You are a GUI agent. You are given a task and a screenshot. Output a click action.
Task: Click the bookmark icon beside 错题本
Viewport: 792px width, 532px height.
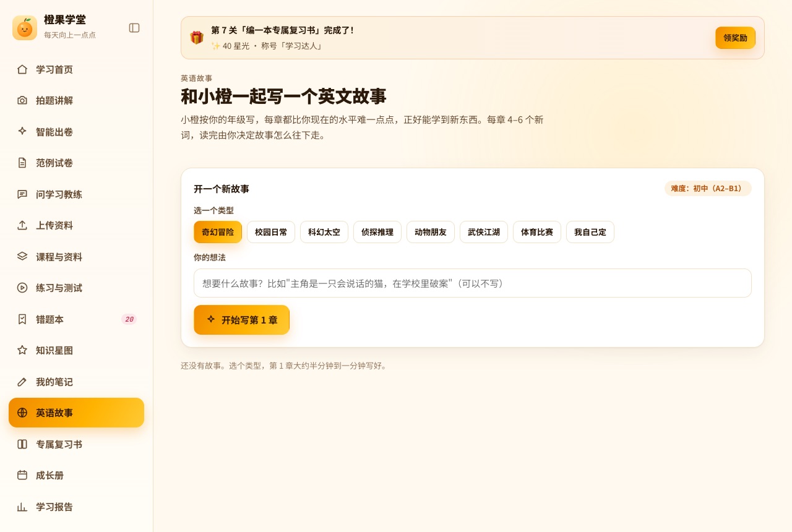click(x=22, y=319)
